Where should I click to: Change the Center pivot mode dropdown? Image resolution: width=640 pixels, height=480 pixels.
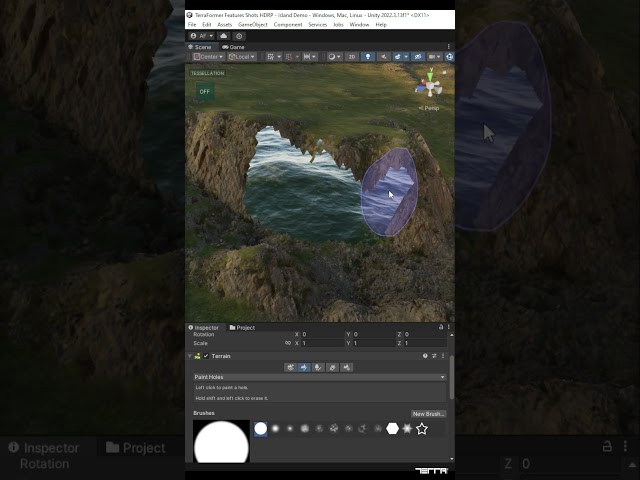click(208, 57)
